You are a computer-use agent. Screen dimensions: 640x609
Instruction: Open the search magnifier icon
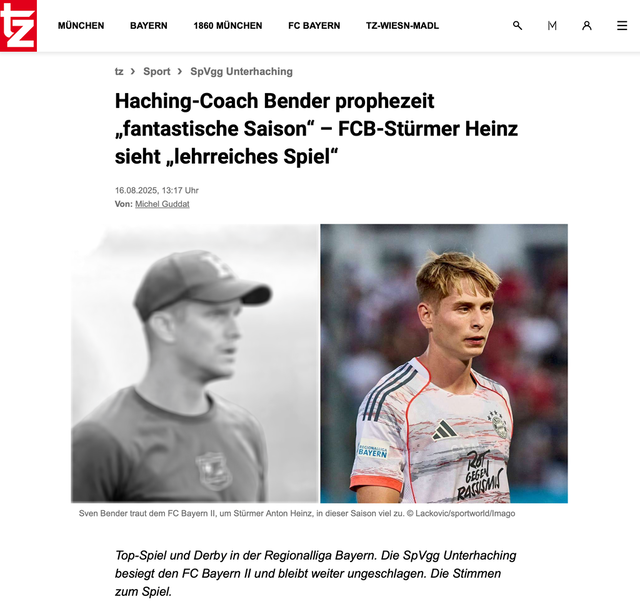(517, 26)
